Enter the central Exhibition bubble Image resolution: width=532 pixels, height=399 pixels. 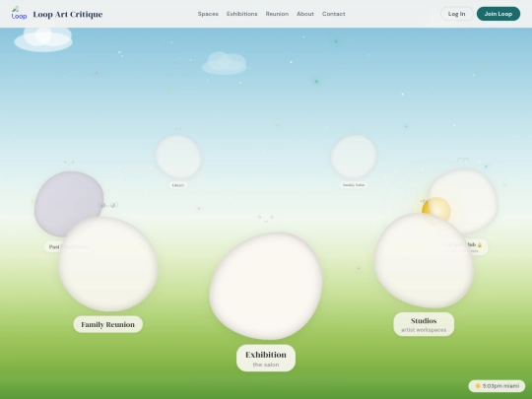(266, 286)
